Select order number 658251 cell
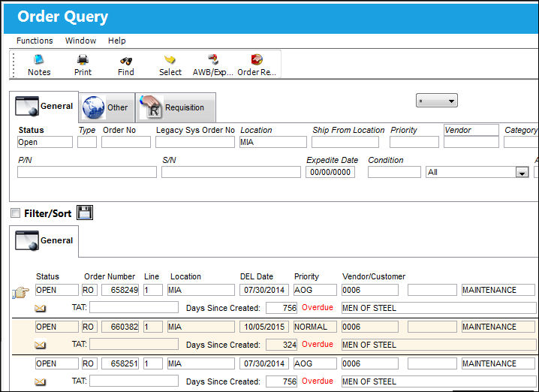The height and width of the screenshot is (392, 539). [x=120, y=363]
